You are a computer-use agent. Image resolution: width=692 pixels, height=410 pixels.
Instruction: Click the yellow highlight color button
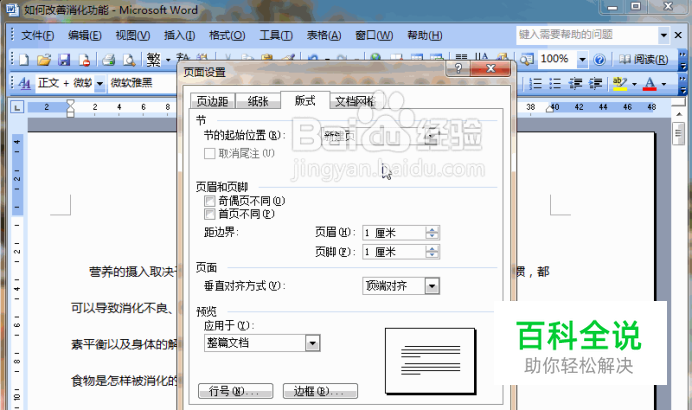[620, 83]
